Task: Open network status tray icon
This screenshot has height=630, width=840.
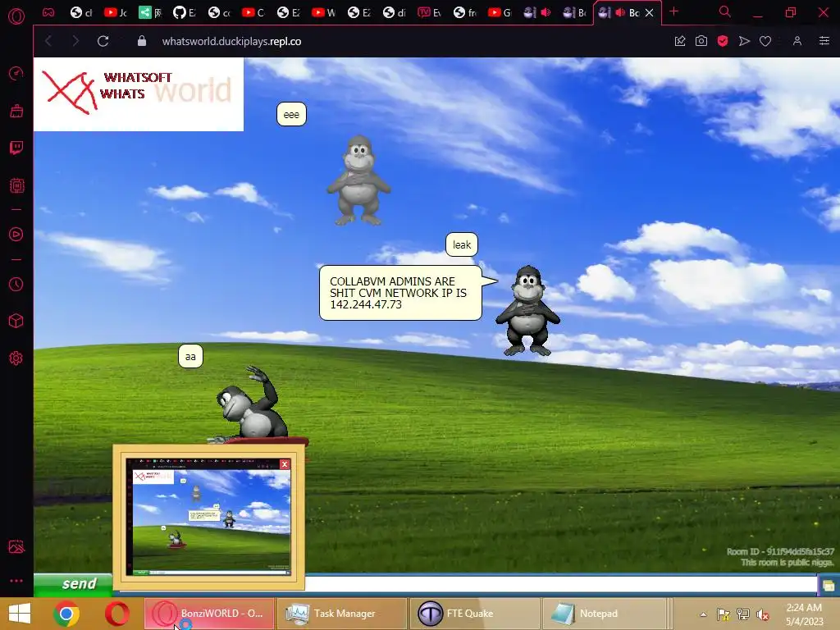Action: pyautogui.click(x=743, y=614)
